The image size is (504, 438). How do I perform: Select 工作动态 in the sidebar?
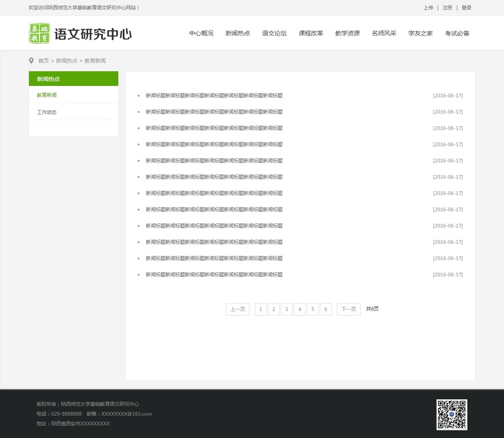click(x=47, y=112)
